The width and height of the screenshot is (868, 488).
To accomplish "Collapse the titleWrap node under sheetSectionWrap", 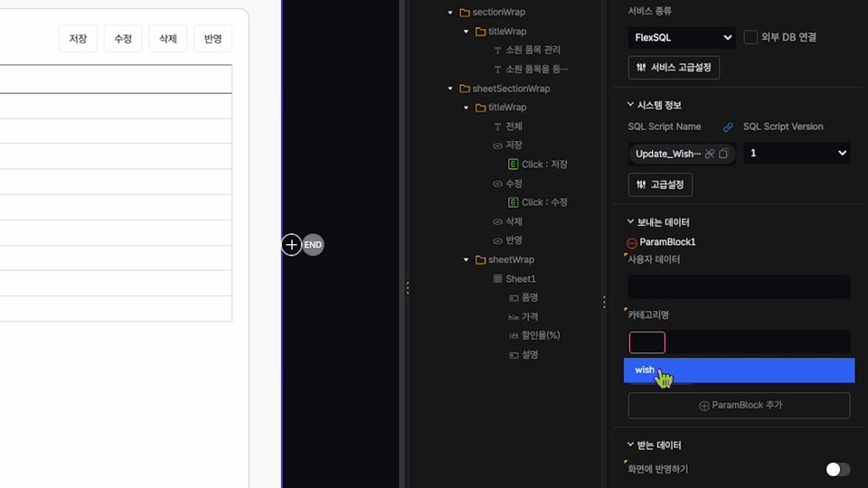I will [x=467, y=108].
